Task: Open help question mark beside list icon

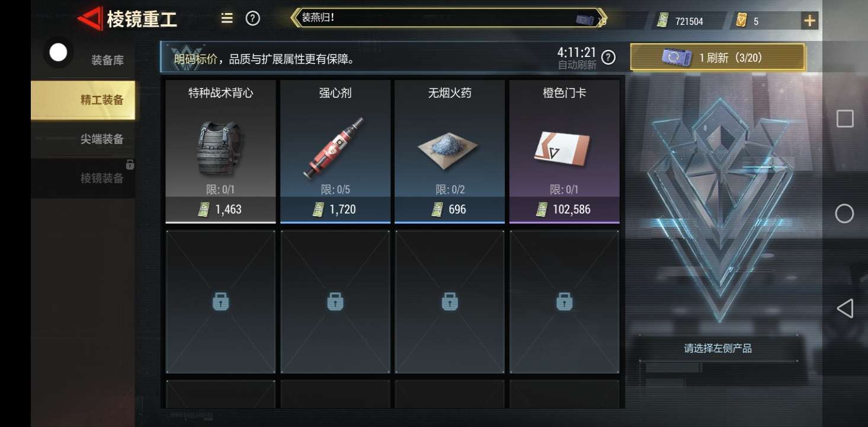Action: tap(253, 18)
